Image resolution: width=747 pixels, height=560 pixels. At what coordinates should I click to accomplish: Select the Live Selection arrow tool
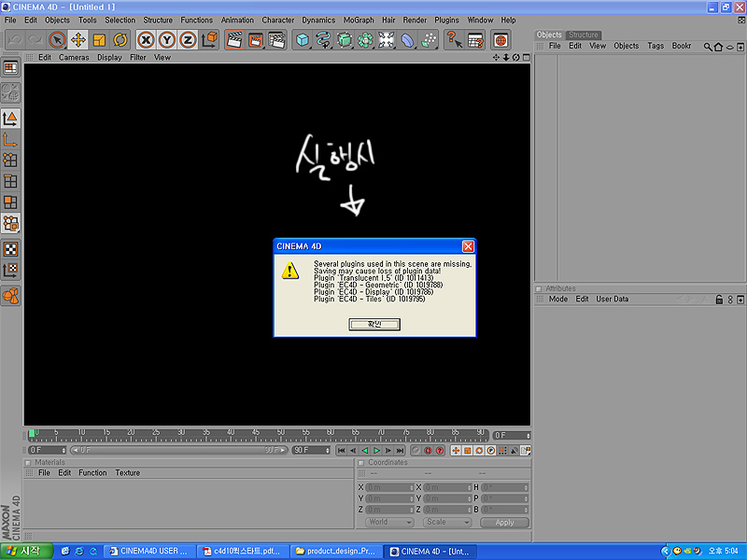(x=57, y=40)
